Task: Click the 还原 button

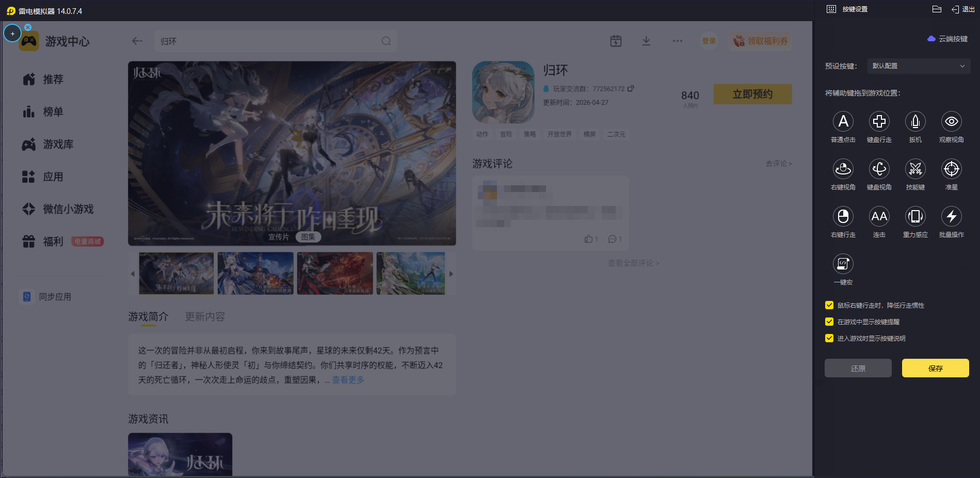Action: (x=858, y=368)
